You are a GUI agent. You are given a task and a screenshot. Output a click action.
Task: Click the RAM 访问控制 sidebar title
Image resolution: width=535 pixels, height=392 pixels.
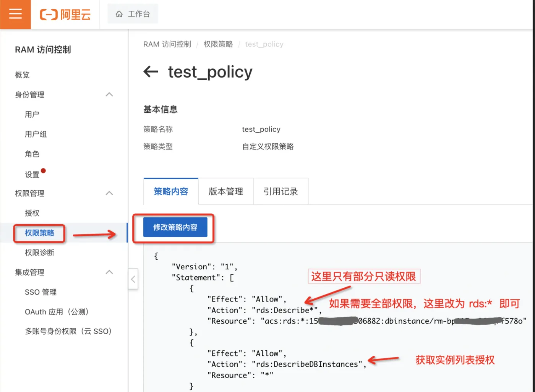(43, 50)
